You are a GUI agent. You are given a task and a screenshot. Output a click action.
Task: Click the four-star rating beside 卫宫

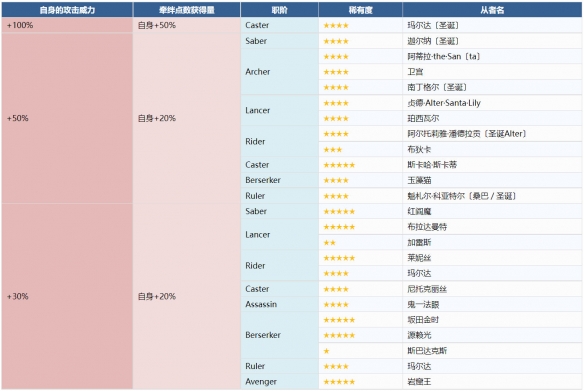coord(336,72)
